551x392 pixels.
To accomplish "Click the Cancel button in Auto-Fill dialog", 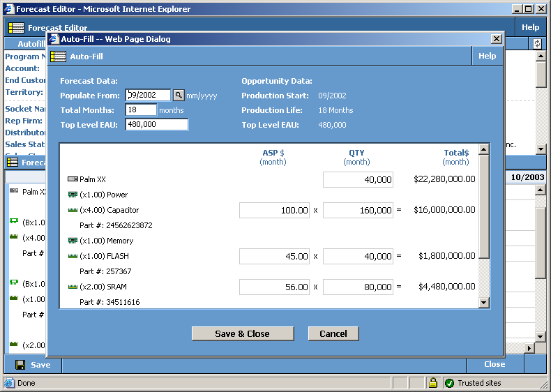I will click(333, 333).
